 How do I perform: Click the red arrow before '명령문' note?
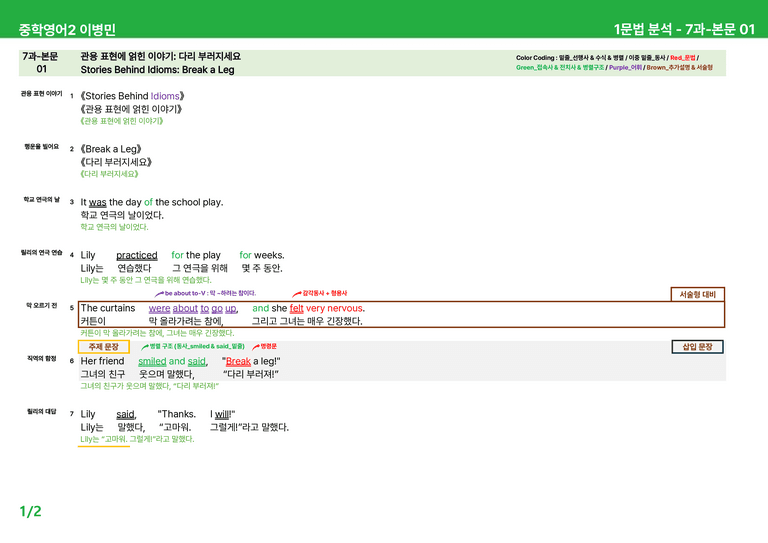[256, 347]
